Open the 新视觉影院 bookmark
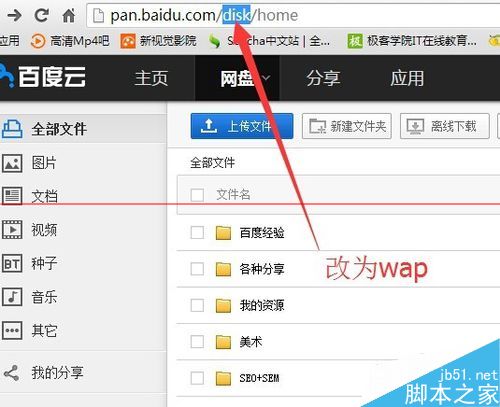Screen dimensions: 500x407 coord(158,41)
